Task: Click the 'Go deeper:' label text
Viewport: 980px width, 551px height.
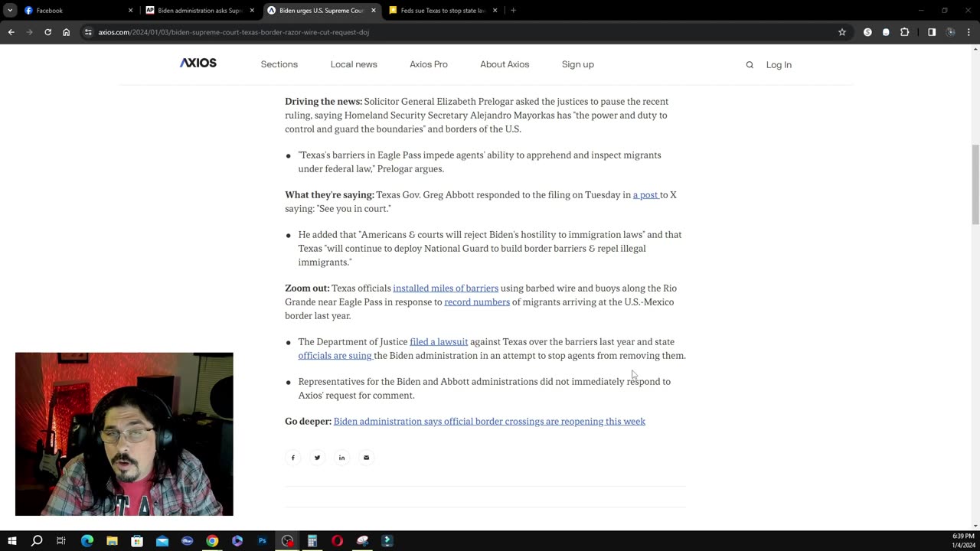Action: pyautogui.click(x=309, y=422)
